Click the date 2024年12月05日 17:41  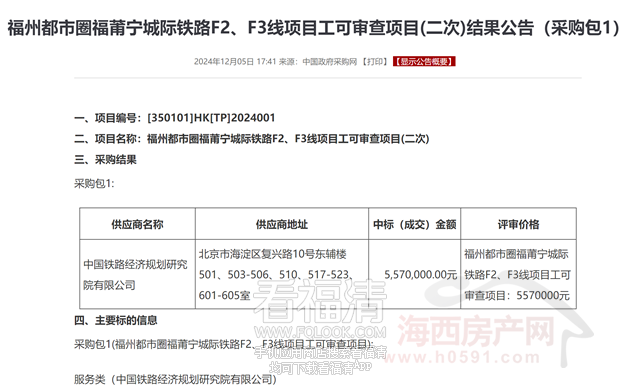coord(235,62)
